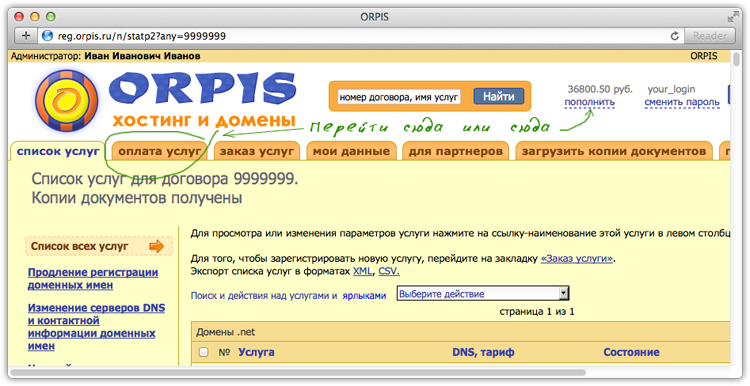The width and height of the screenshot is (750, 386).
Task: Click the your_login username text
Action: pos(671,89)
